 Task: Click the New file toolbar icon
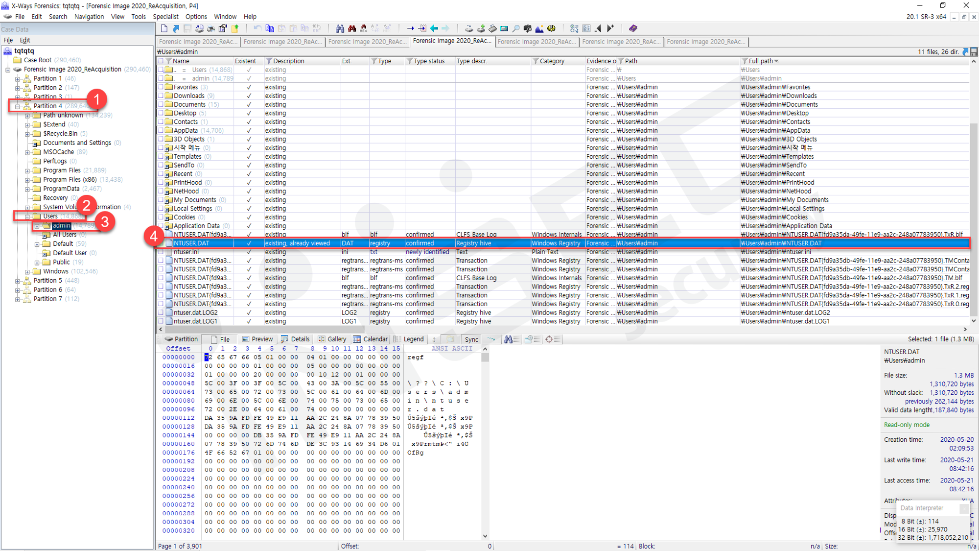[164, 28]
